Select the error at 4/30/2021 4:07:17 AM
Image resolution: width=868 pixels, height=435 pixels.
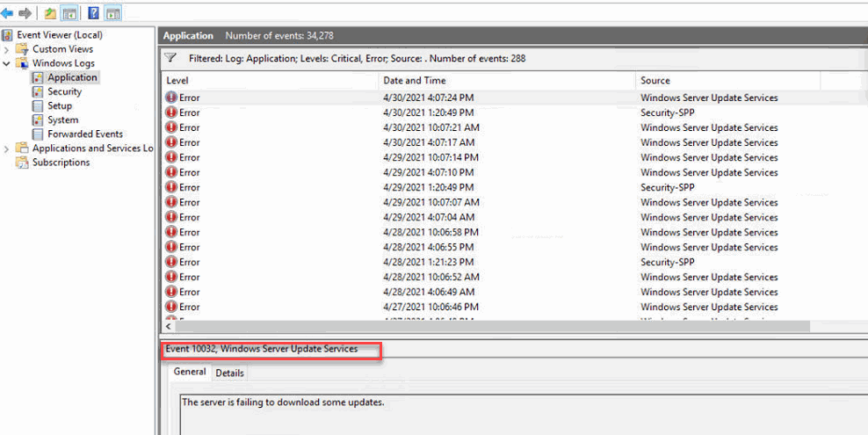(514, 142)
